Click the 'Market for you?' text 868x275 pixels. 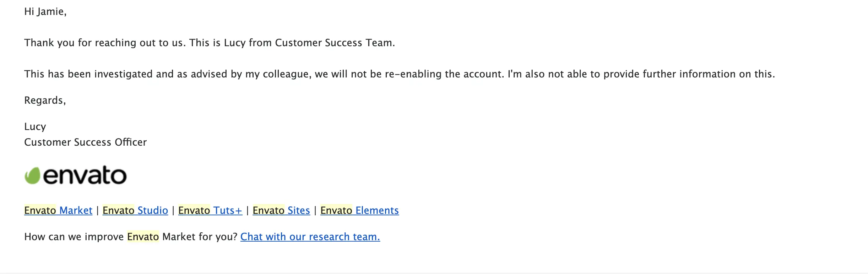pos(200,237)
